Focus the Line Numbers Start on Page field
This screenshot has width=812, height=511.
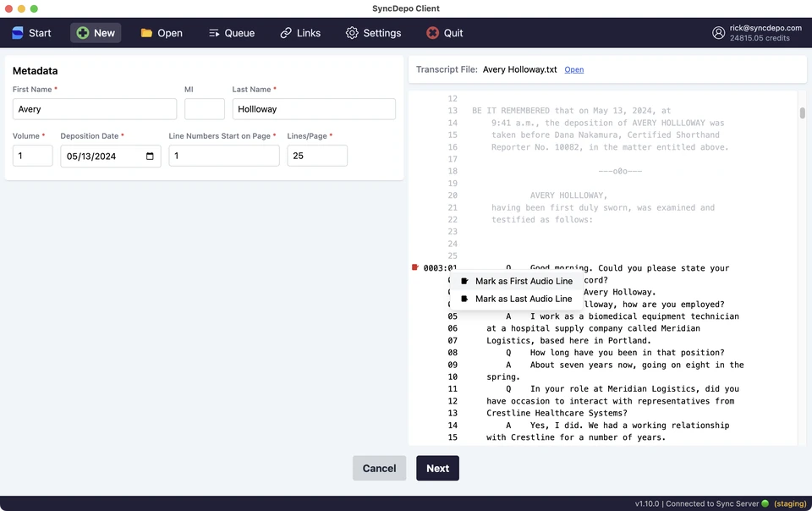click(223, 156)
